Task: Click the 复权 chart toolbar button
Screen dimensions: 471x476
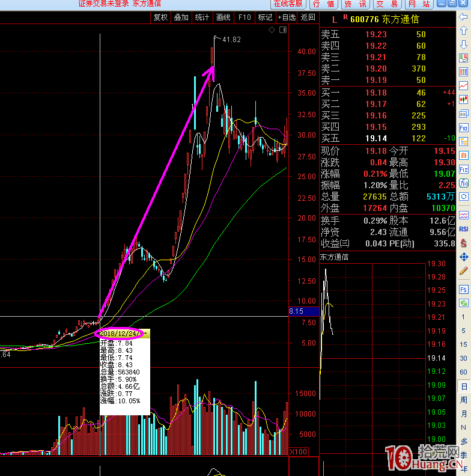Action: pyautogui.click(x=160, y=17)
